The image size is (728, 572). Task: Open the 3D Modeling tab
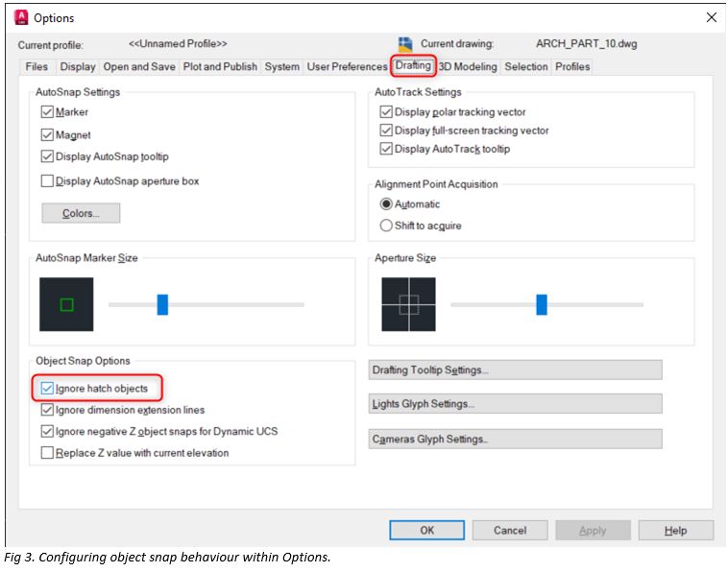468,67
